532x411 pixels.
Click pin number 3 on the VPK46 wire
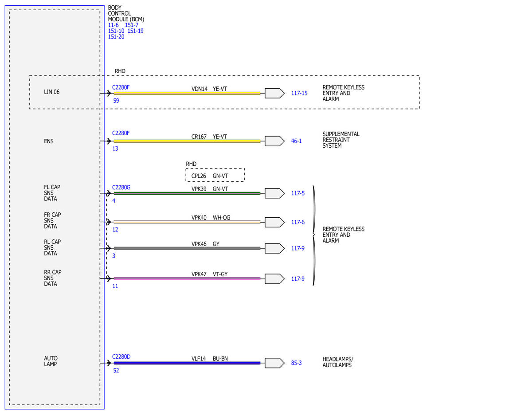click(x=114, y=256)
